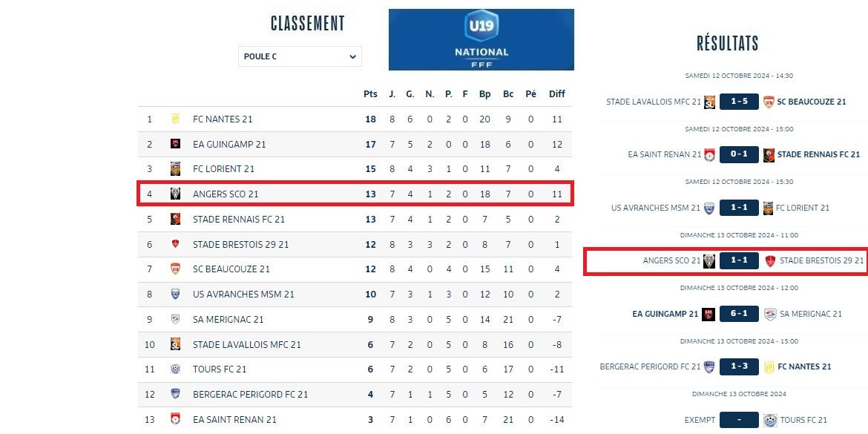
Task: Click SC Beaucouze crest in the results list
Action: coord(769,102)
